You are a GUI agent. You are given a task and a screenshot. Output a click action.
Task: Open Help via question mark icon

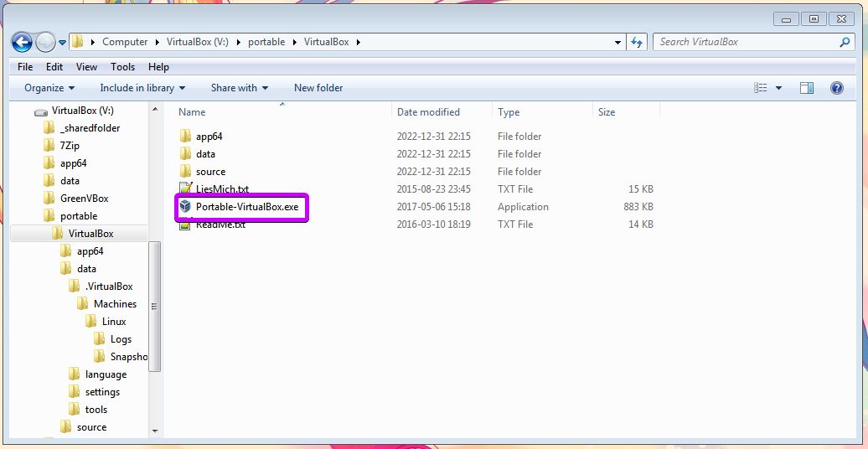[x=836, y=88]
